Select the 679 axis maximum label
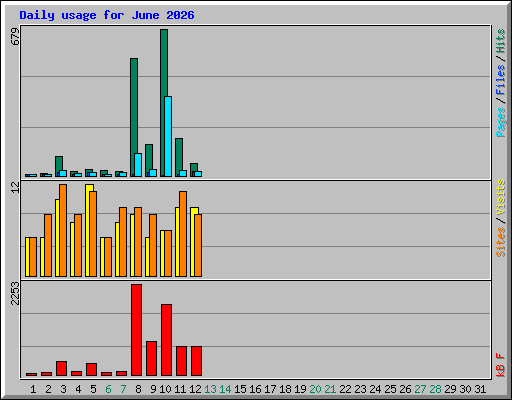Screen dimensions: 512x400 15,37
